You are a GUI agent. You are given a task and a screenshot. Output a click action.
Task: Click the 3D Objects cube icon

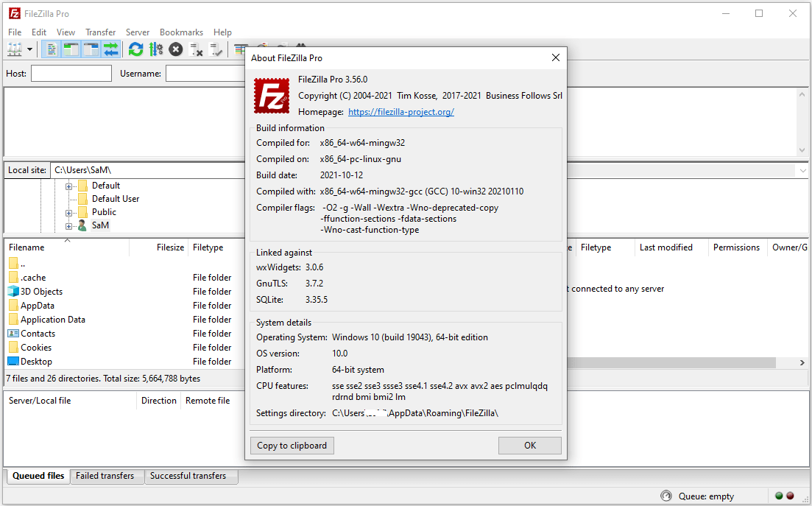tap(13, 292)
